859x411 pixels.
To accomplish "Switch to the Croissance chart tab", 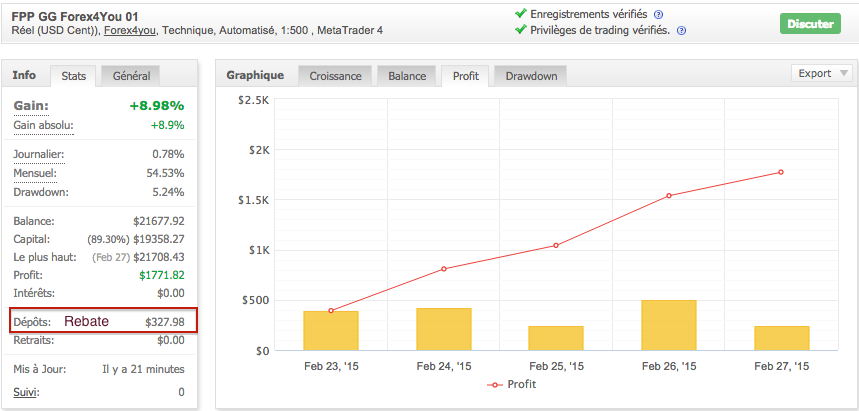I will pyautogui.click(x=335, y=76).
